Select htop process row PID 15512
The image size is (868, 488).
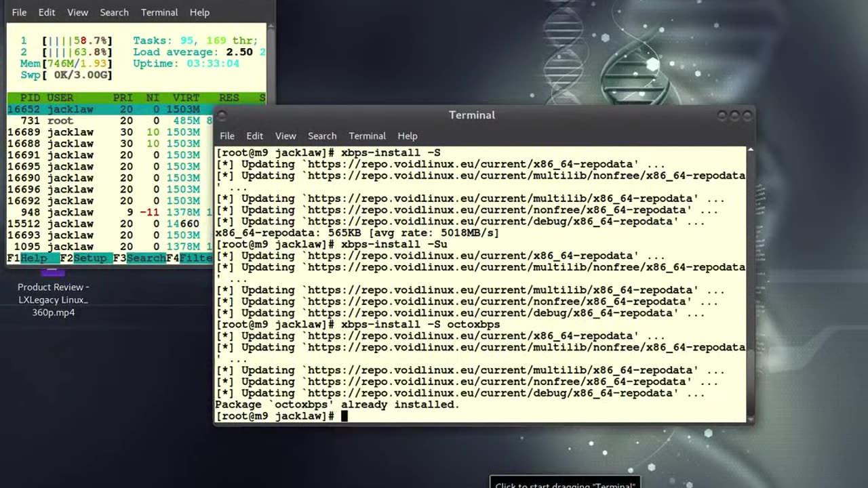(x=110, y=224)
